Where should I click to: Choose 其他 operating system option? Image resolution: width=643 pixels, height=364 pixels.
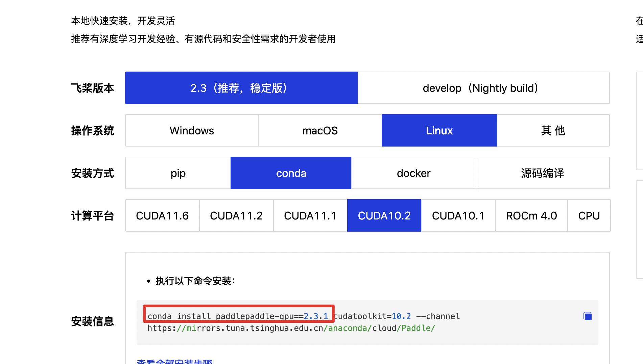(x=553, y=130)
